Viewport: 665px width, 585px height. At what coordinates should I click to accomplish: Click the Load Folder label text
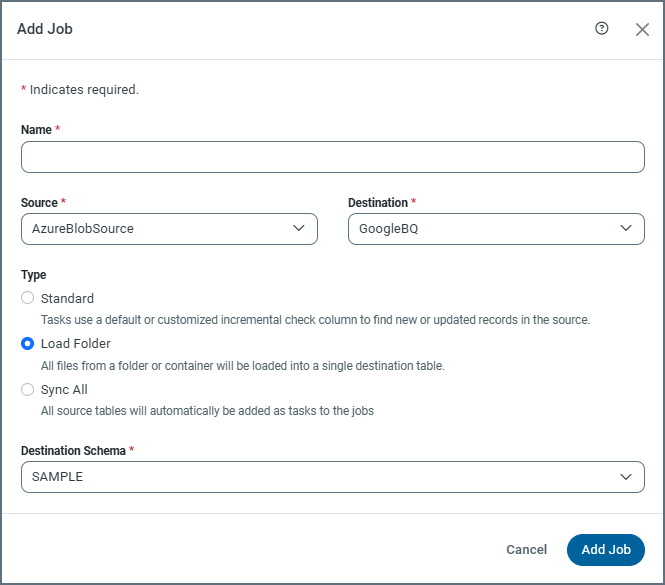click(76, 344)
